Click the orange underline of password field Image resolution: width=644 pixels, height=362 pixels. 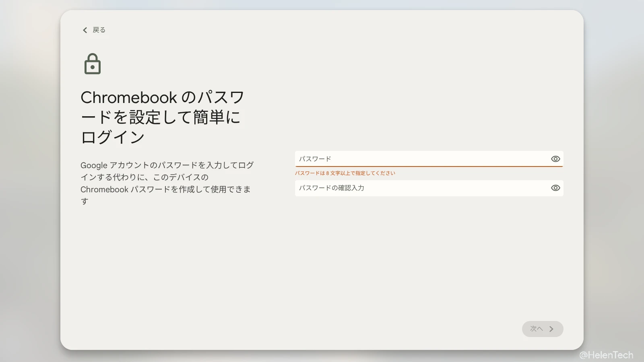coord(429,166)
